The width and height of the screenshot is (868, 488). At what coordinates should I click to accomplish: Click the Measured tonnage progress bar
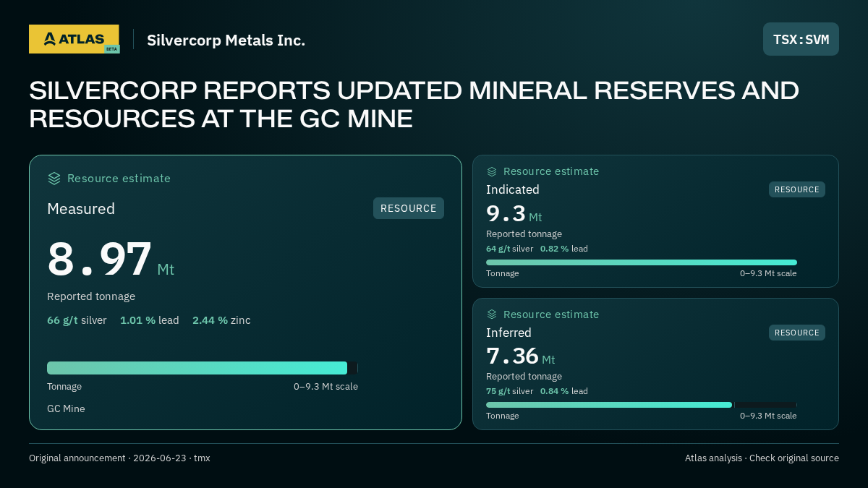pyautogui.click(x=203, y=368)
